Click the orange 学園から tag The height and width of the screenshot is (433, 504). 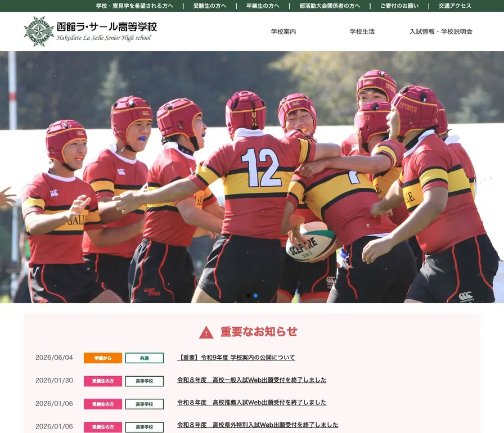point(103,358)
